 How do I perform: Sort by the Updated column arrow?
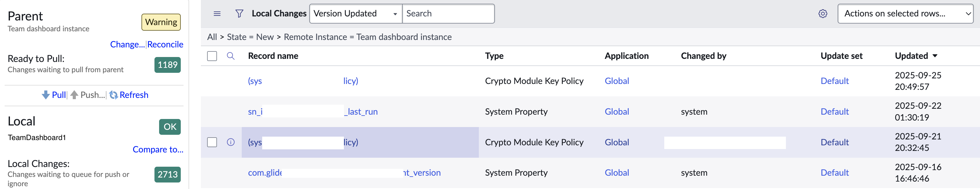coord(935,56)
